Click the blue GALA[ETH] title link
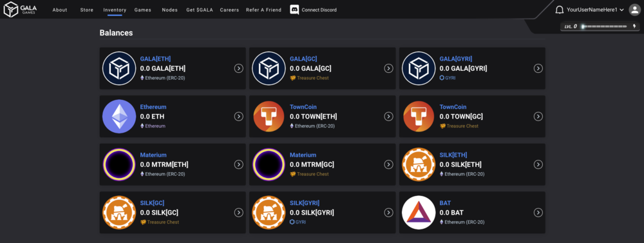The width and height of the screenshot is (644, 243). coord(155,59)
